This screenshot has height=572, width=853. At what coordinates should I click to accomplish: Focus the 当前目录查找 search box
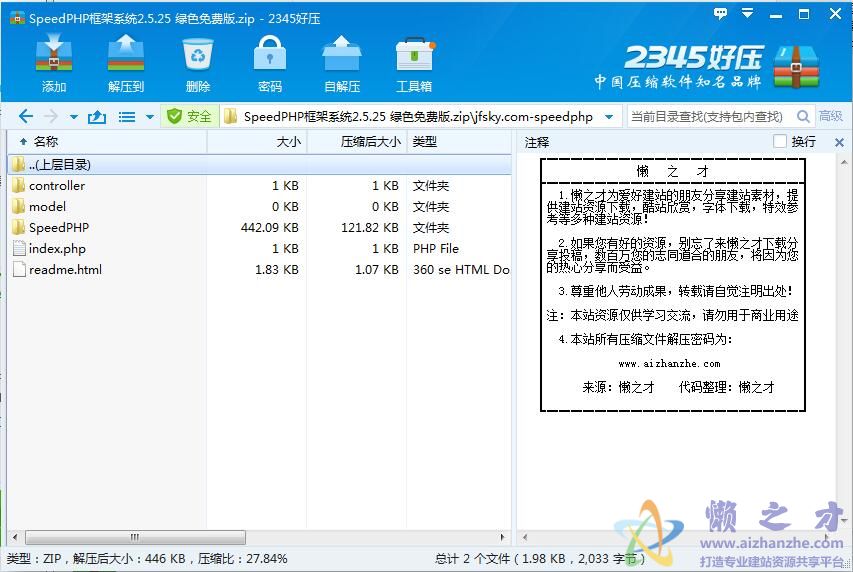[707, 116]
